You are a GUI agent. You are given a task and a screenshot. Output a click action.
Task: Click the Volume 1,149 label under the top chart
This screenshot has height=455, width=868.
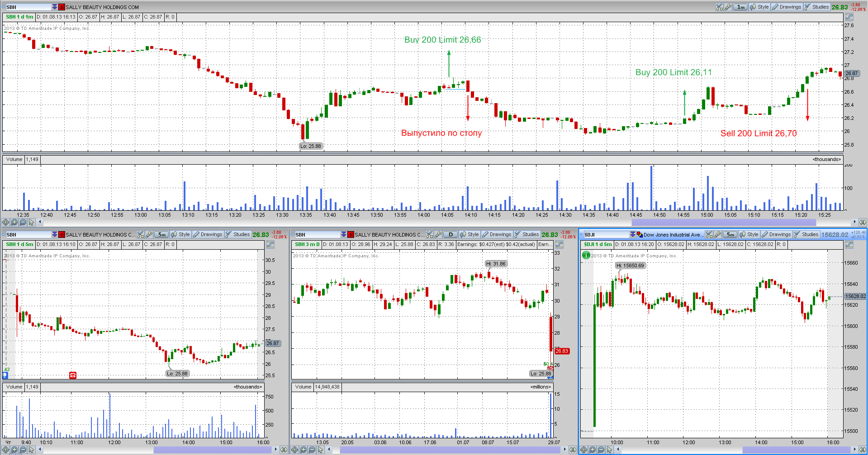pyautogui.click(x=22, y=159)
